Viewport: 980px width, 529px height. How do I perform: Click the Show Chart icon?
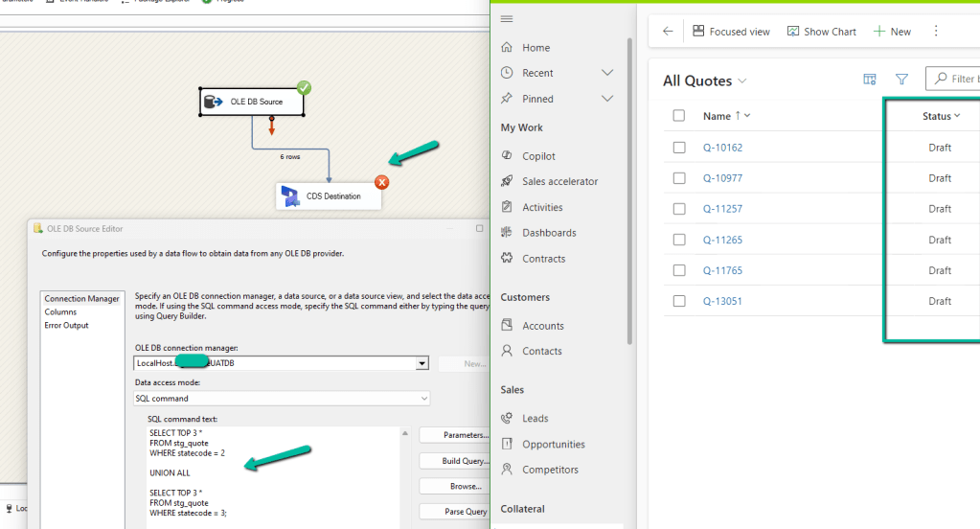pos(793,31)
